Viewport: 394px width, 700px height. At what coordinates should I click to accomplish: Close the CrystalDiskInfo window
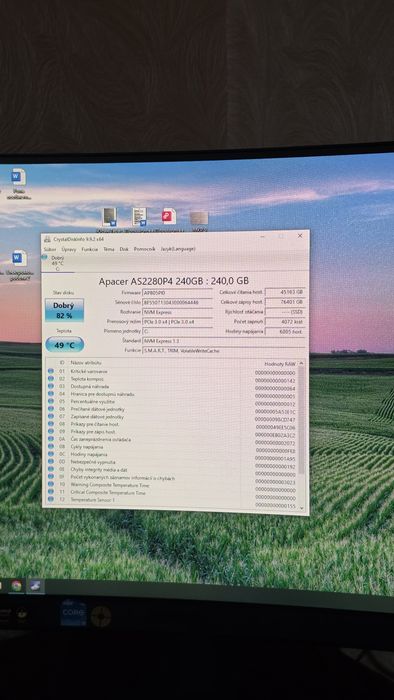300,236
